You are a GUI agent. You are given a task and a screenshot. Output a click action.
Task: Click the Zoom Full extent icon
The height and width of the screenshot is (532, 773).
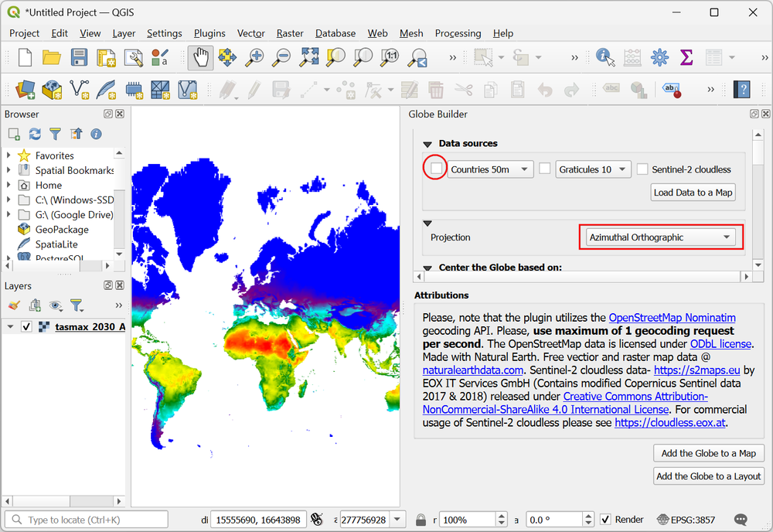click(x=309, y=58)
